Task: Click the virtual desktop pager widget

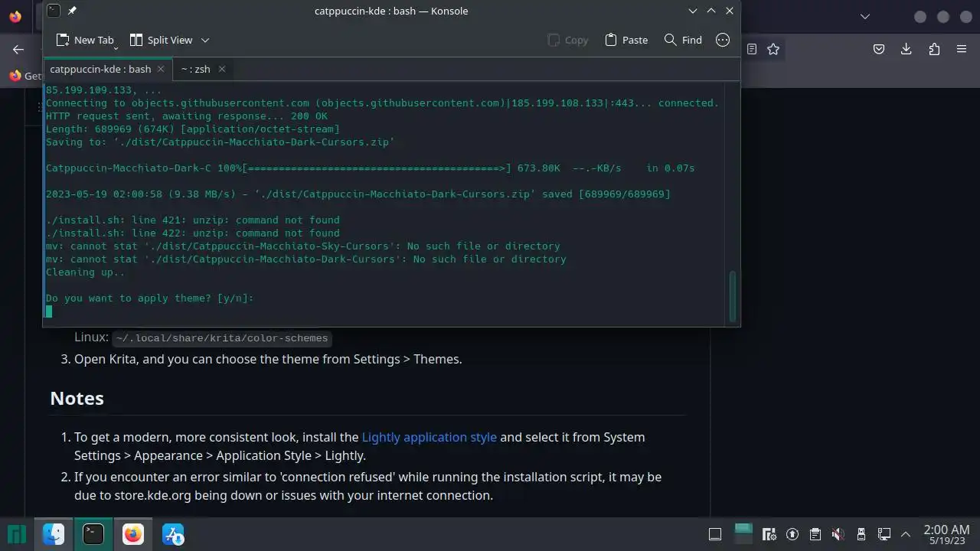Action: tap(743, 534)
